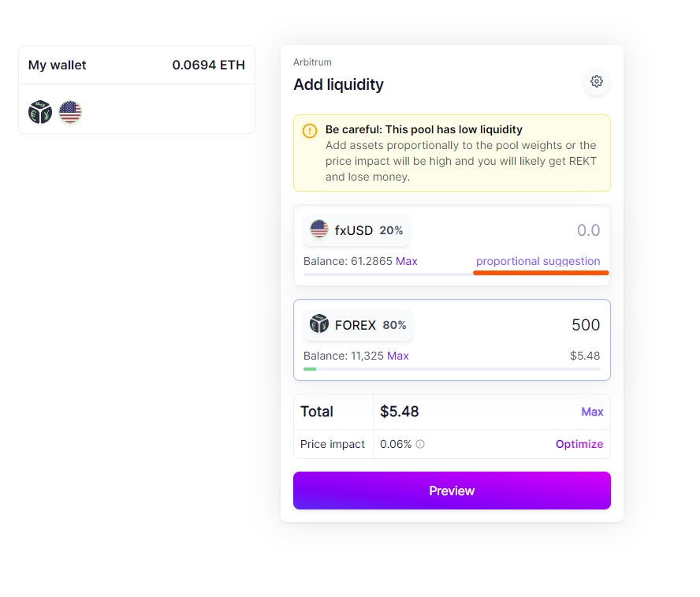Click the price impact info icon

pyautogui.click(x=420, y=444)
